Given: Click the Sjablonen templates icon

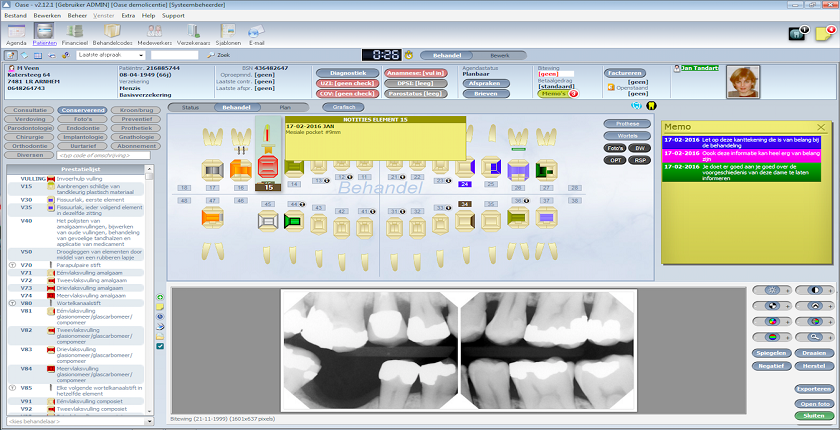Looking at the screenshot, I should tap(228, 33).
